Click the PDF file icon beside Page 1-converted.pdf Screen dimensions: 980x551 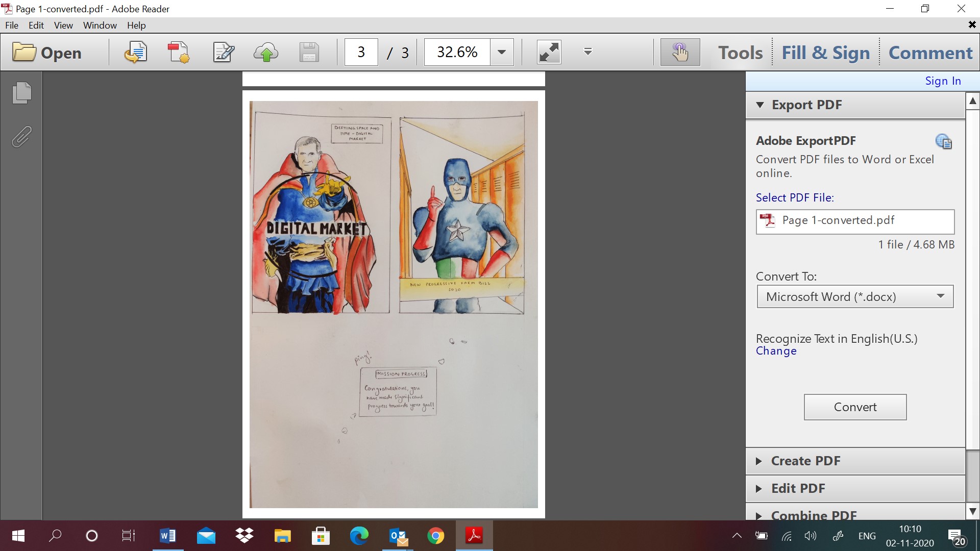point(767,220)
